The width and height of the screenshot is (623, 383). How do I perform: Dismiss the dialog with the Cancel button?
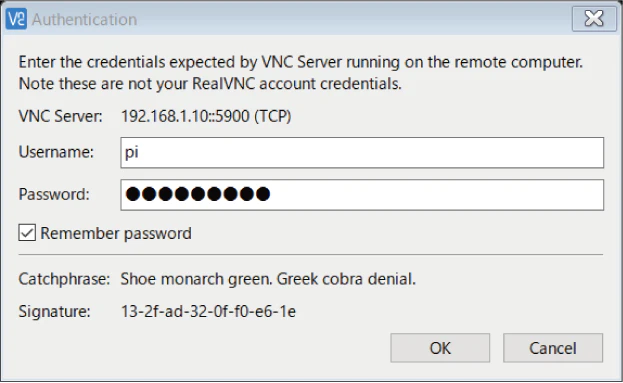pos(553,348)
